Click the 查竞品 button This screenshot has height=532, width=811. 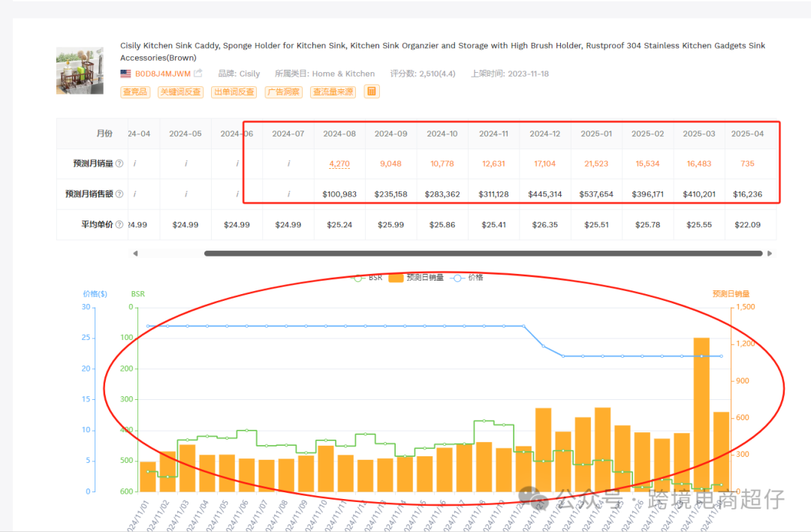135,92
